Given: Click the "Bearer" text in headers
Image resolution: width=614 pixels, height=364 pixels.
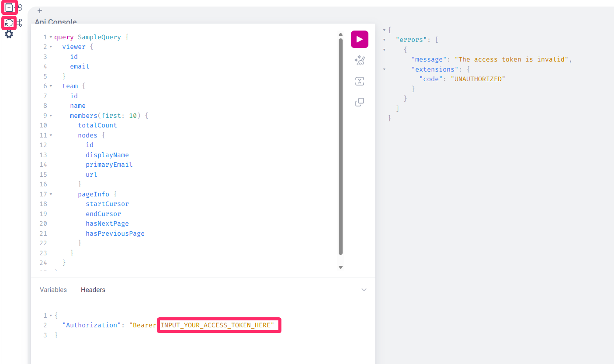Looking at the screenshot, I should point(144,325).
